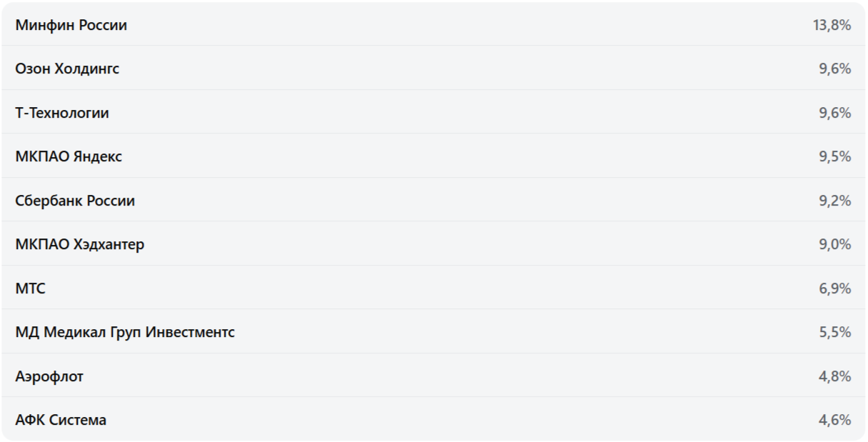
Task: Click the МТС row label
Action: (30, 288)
